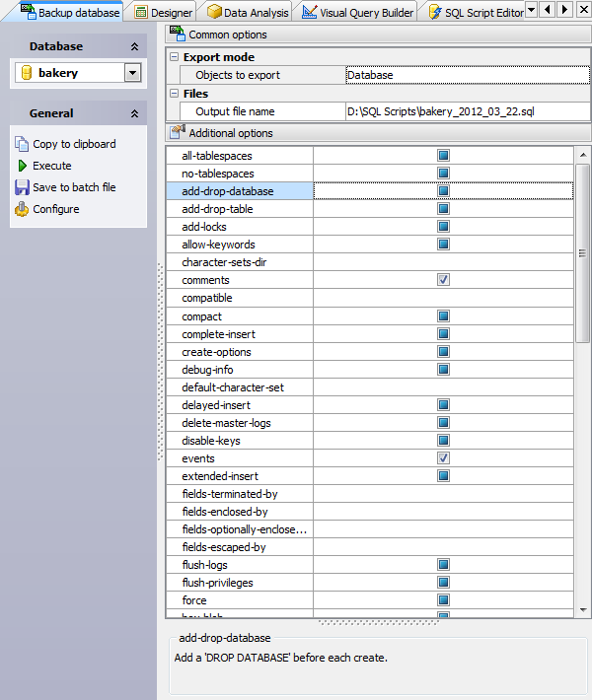The image size is (592, 700).
Task: Click the Common options header icon
Action: coord(177,35)
